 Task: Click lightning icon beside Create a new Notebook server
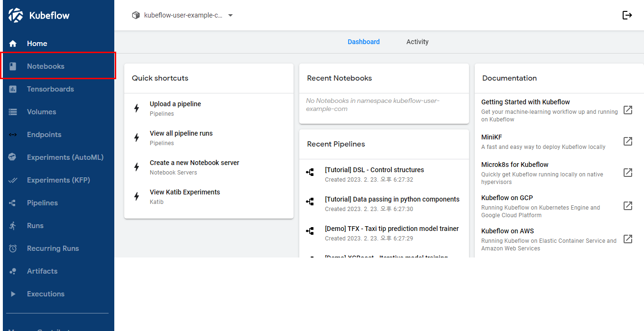(137, 167)
